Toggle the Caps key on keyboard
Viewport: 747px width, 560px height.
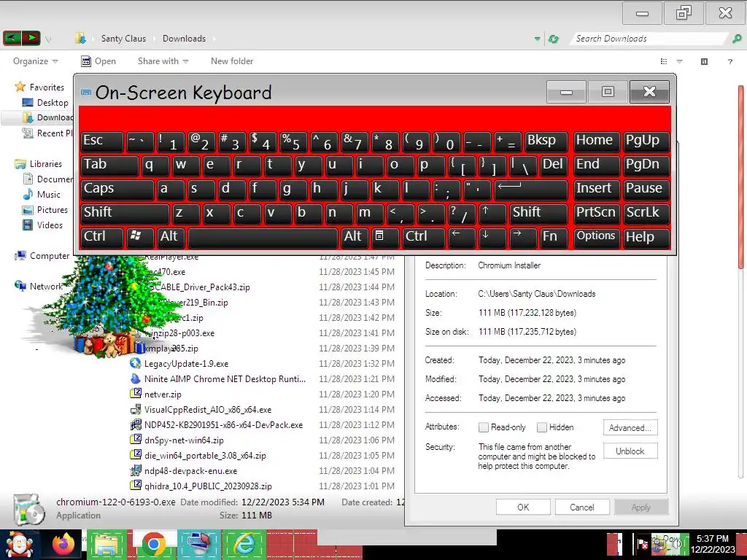pos(117,189)
